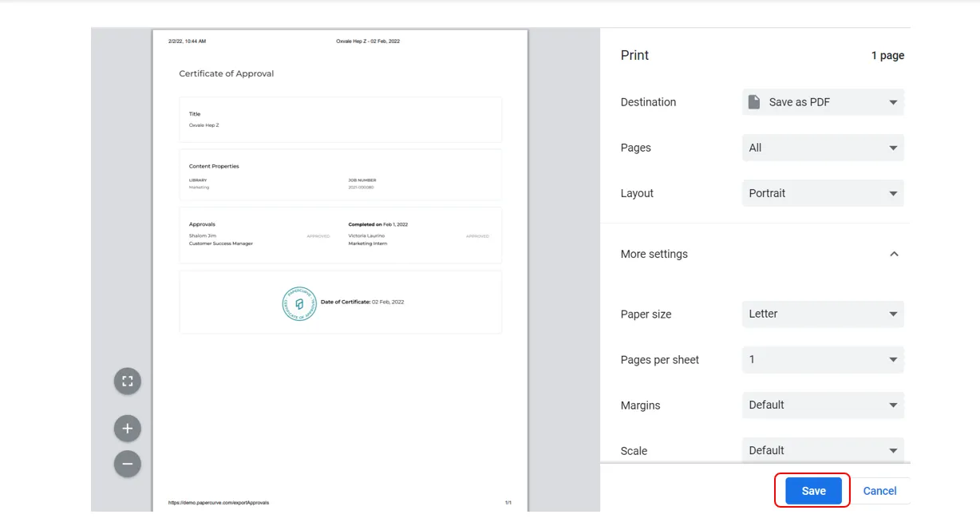Screen dimensions: 980x530
Task: Open the Destination Save as PDF dropdown
Action: tap(823, 102)
